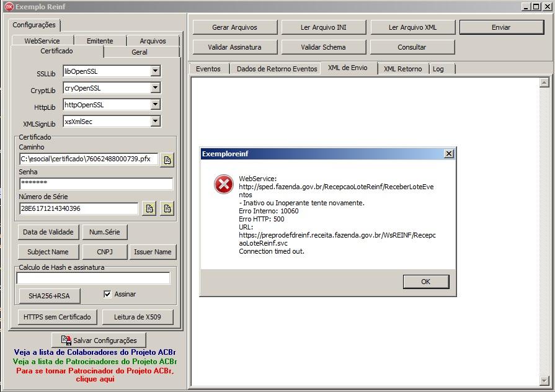Click the Issuer Name button
This screenshot has width=555, height=392.
[153, 252]
